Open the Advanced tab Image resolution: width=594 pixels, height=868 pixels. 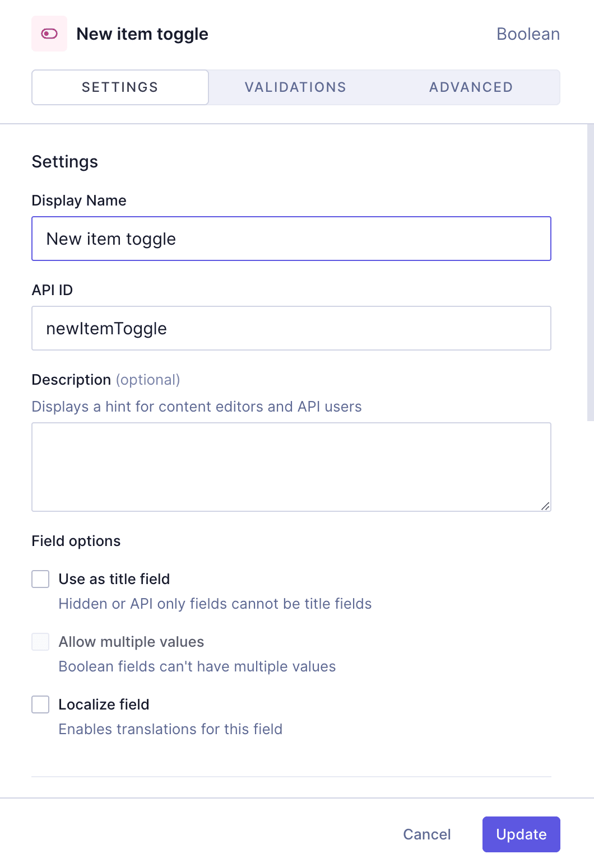click(x=471, y=87)
